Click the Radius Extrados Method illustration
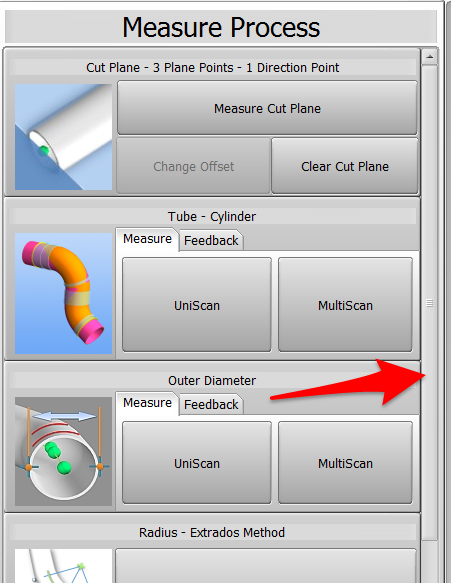The image size is (451, 583). pos(63,566)
